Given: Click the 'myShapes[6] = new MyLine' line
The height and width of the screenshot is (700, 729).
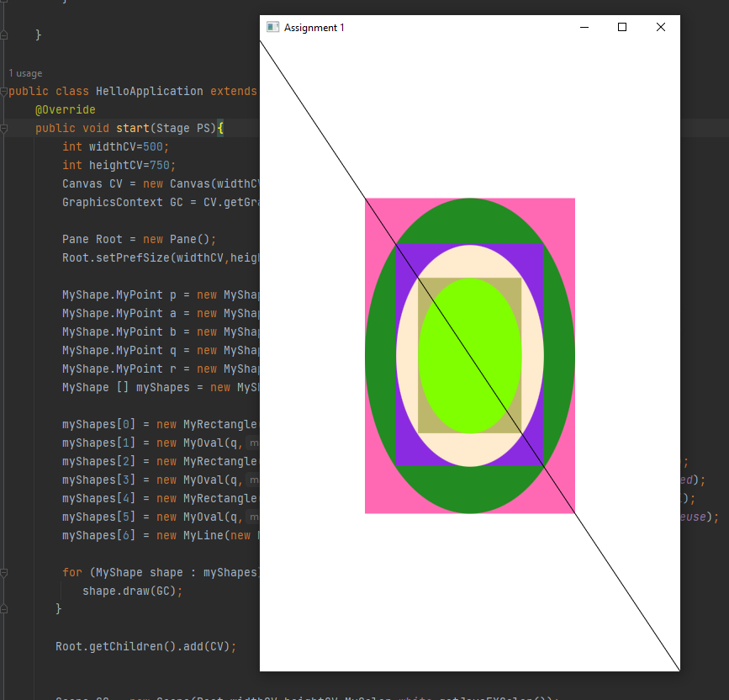Looking at the screenshot, I should [161, 536].
